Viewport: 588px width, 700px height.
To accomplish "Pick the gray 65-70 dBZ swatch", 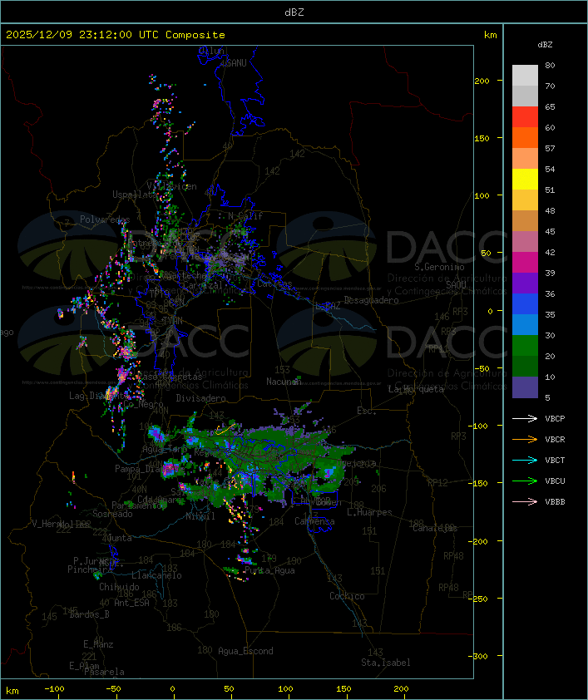I will 525,96.
